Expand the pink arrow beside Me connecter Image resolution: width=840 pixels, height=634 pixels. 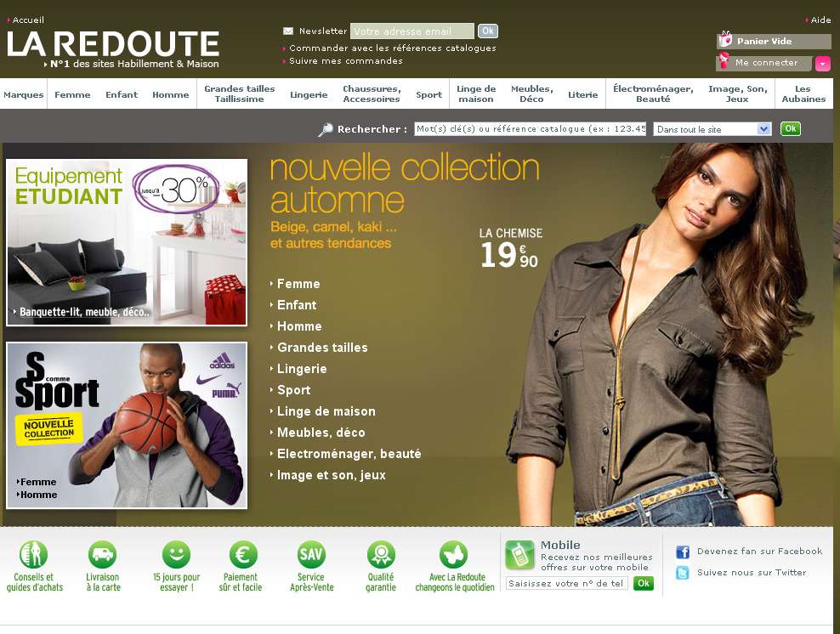pyautogui.click(x=822, y=64)
